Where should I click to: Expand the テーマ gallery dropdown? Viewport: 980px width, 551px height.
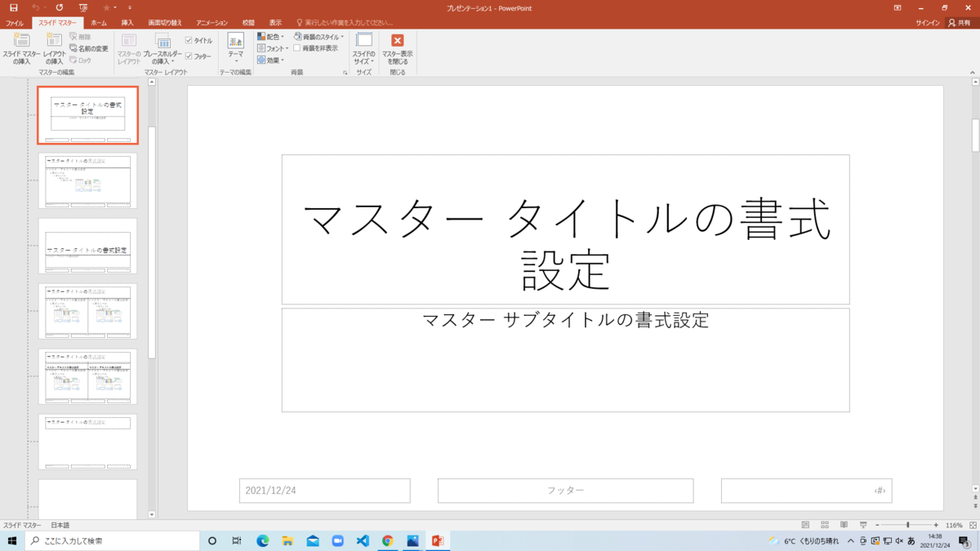point(237,60)
